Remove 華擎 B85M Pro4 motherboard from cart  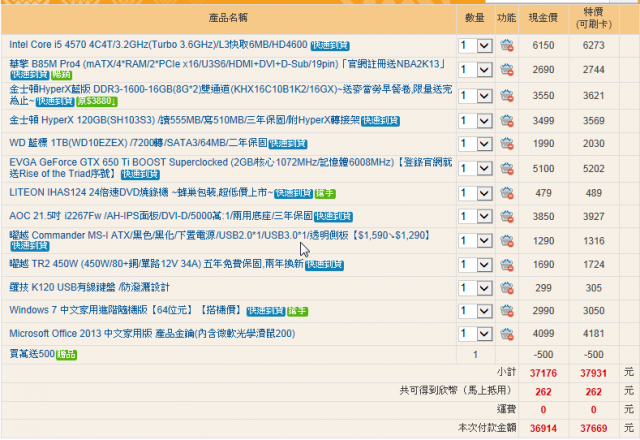(x=507, y=70)
